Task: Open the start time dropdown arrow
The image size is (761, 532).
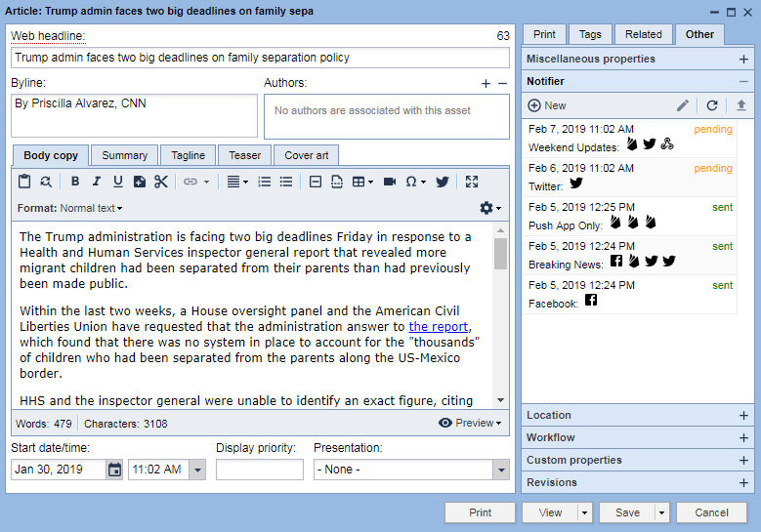Action: click(x=197, y=470)
